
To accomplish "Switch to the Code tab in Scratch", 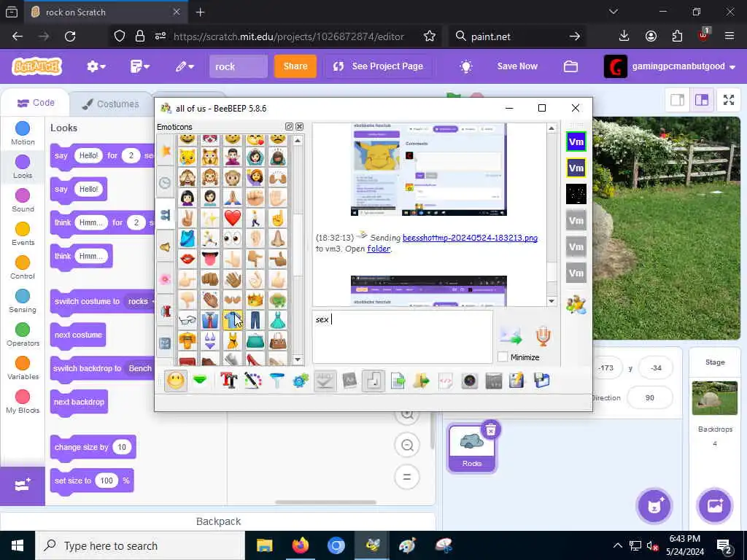I will pyautogui.click(x=36, y=103).
